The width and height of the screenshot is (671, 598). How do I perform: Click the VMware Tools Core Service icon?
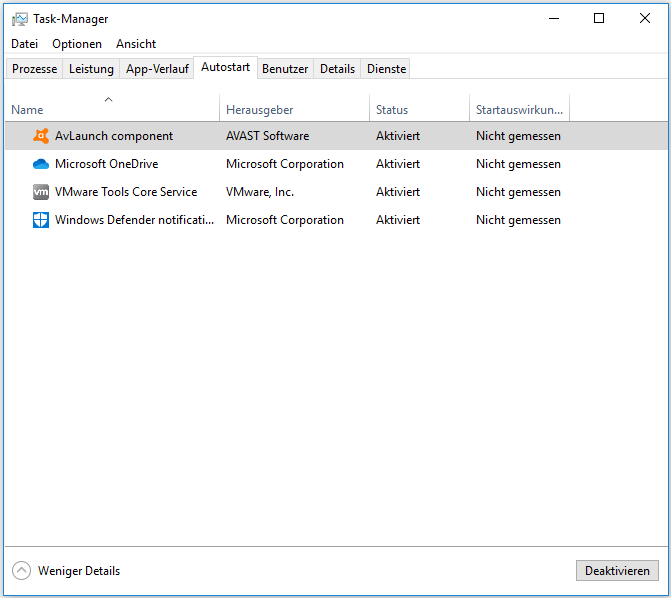(41, 192)
